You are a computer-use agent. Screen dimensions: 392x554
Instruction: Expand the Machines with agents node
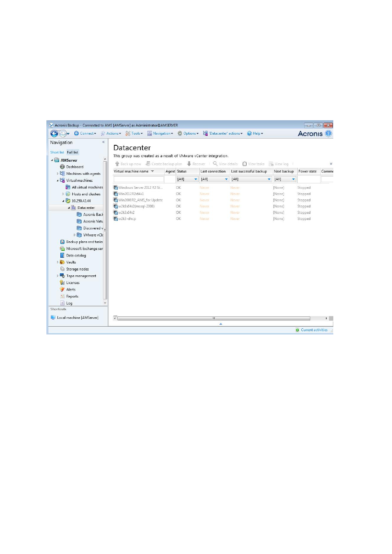57,174
